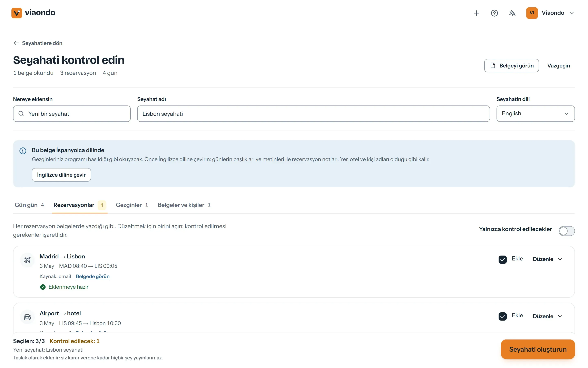Click the Seyahat adı input field
The image size is (588, 368).
tap(313, 114)
